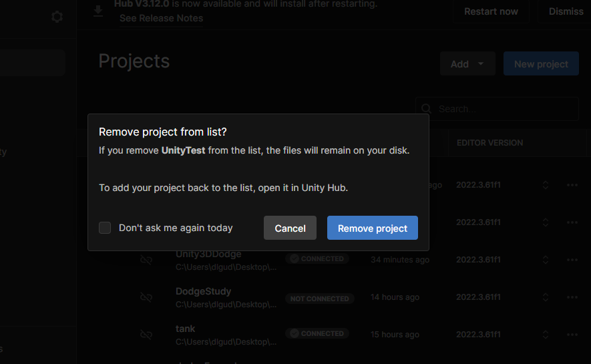Cancel the remove project dialog
This screenshot has width=591, height=364.
(290, 228)
